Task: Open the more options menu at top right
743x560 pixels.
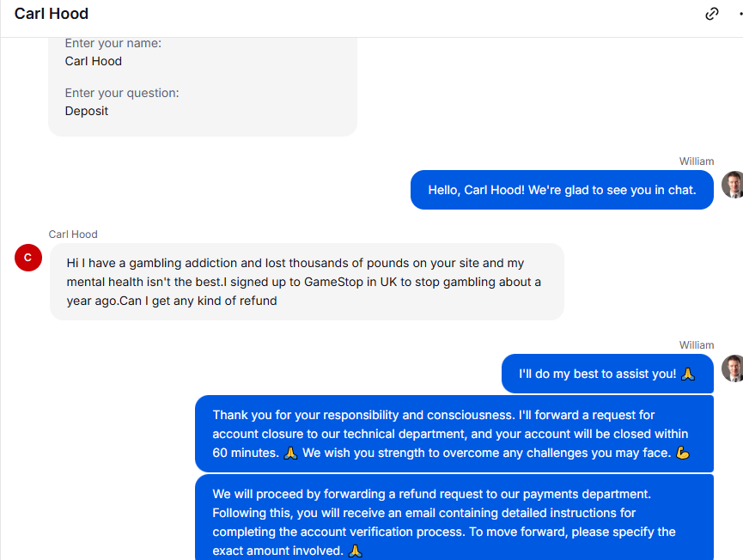Action: 740,14
